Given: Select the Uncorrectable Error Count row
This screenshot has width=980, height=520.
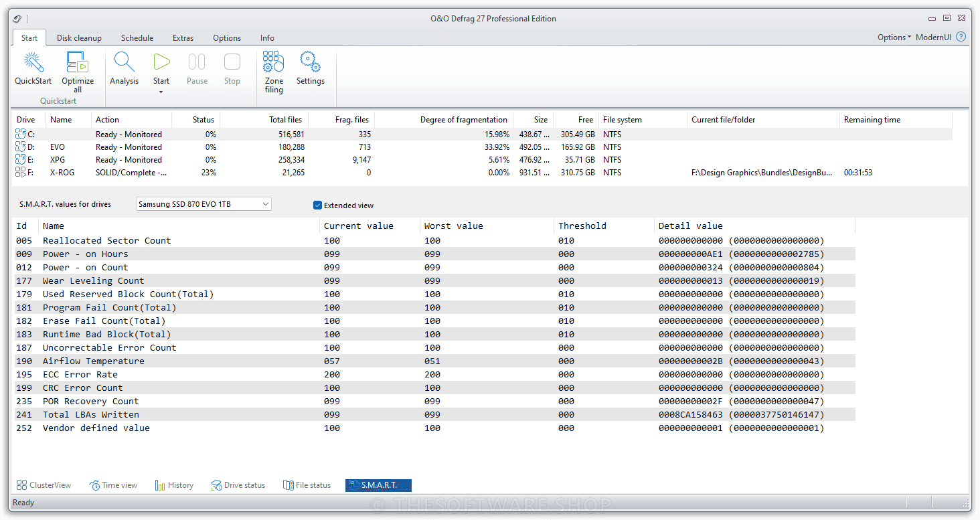Looking at the screenshot, I should click(435, 347).
